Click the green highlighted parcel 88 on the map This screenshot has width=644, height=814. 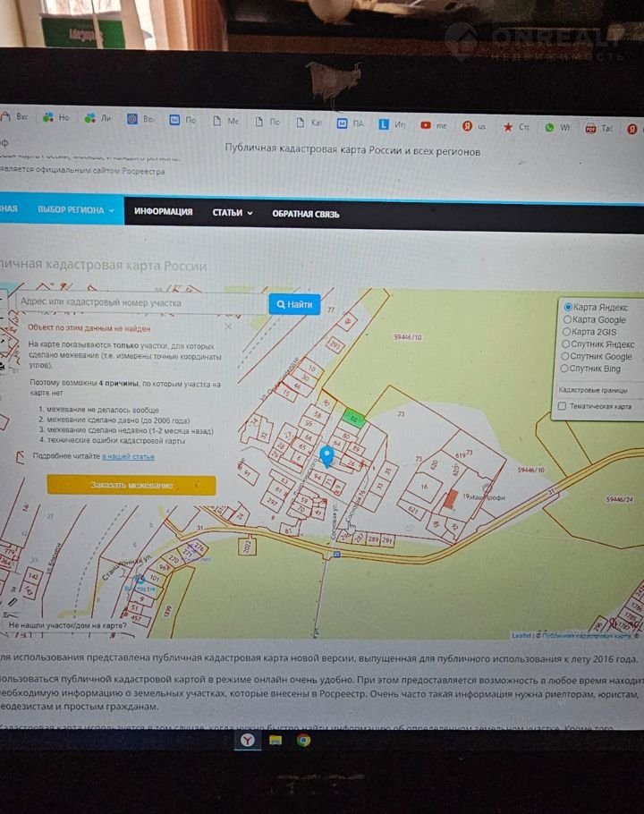(x=354, y=418)
